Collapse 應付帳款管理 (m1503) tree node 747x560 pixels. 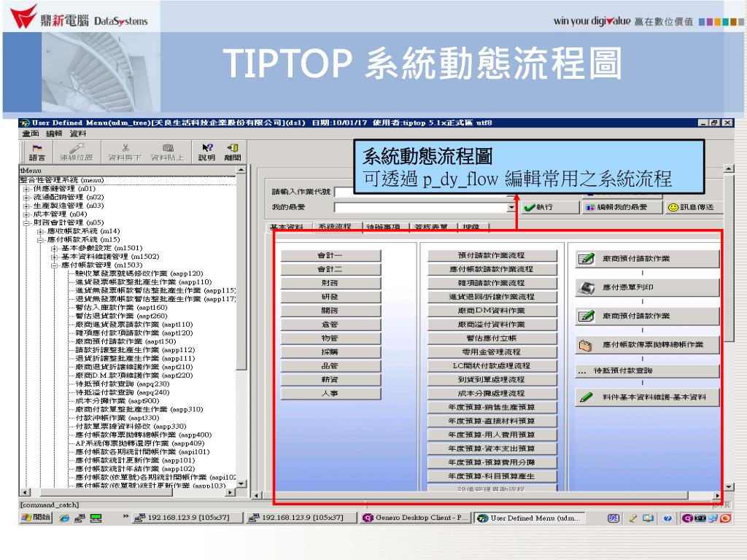54,265
